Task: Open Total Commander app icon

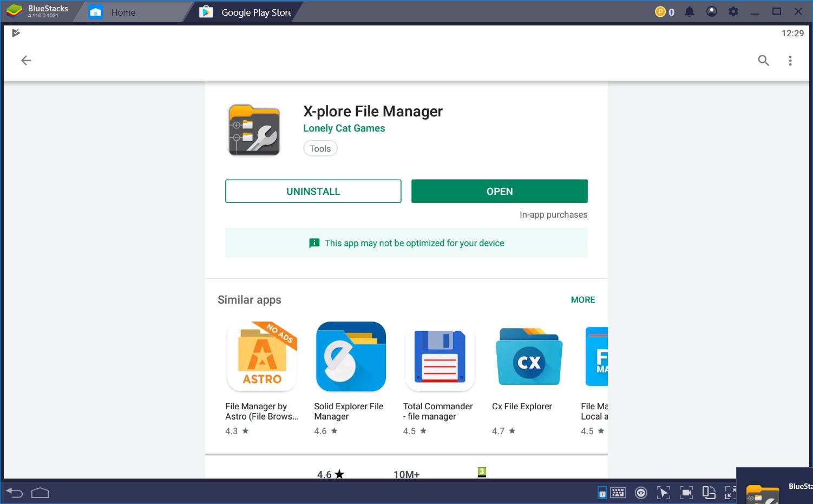Action: point(440,356)
